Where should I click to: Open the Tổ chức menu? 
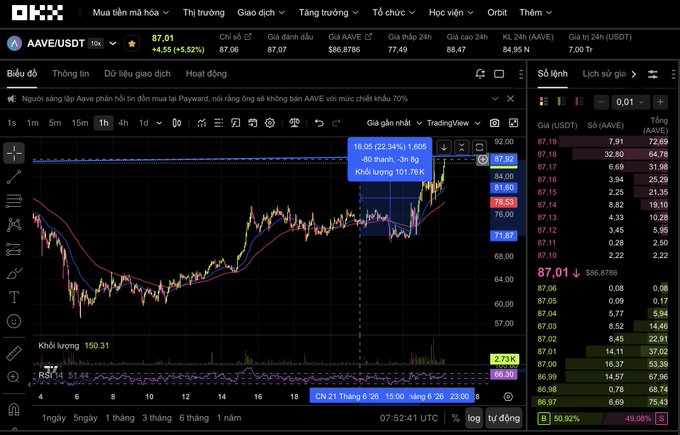pyautogui.click(x=393, y=13)
